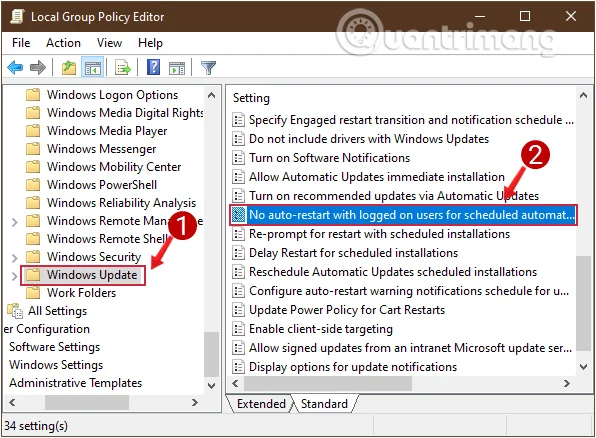The height and width of the screenshot is (438, 596).
Task: Click Local Group Policy Editor title icon
Action: (17, 16)
